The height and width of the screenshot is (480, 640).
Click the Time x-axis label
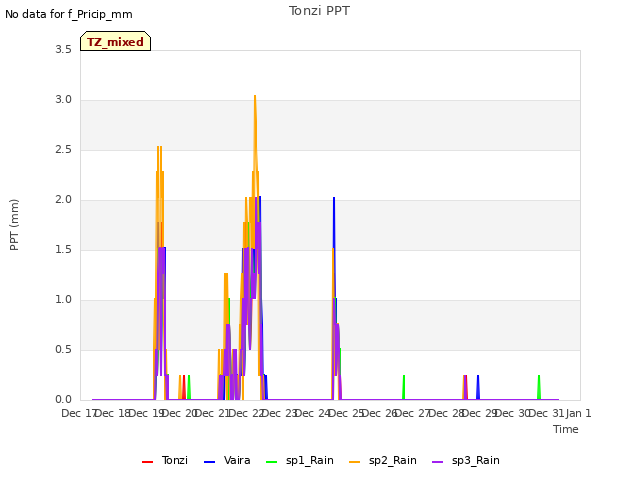click(x=566, y=429)
